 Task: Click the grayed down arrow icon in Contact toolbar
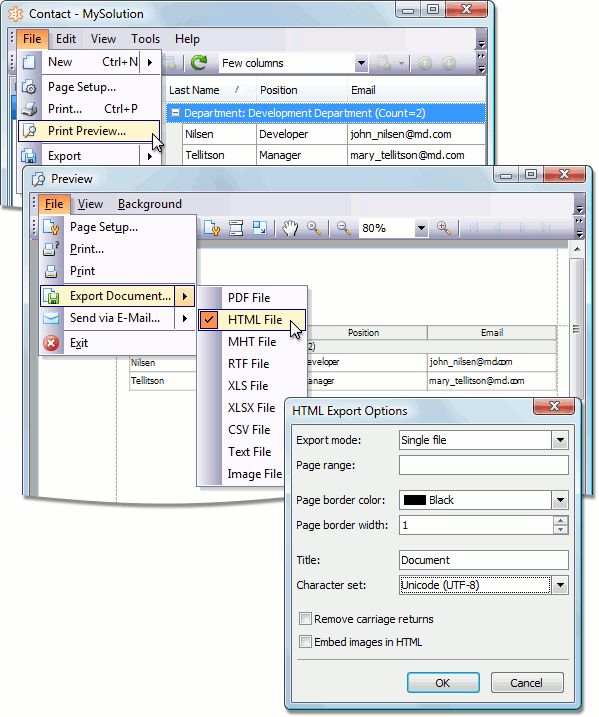(x=449, y=63)
